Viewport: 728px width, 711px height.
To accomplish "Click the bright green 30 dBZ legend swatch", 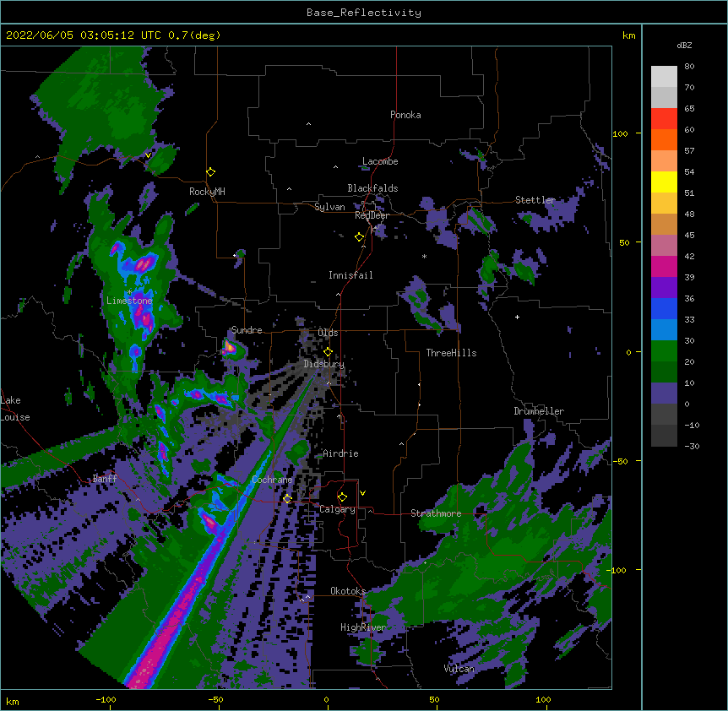I will click(664, 351).
